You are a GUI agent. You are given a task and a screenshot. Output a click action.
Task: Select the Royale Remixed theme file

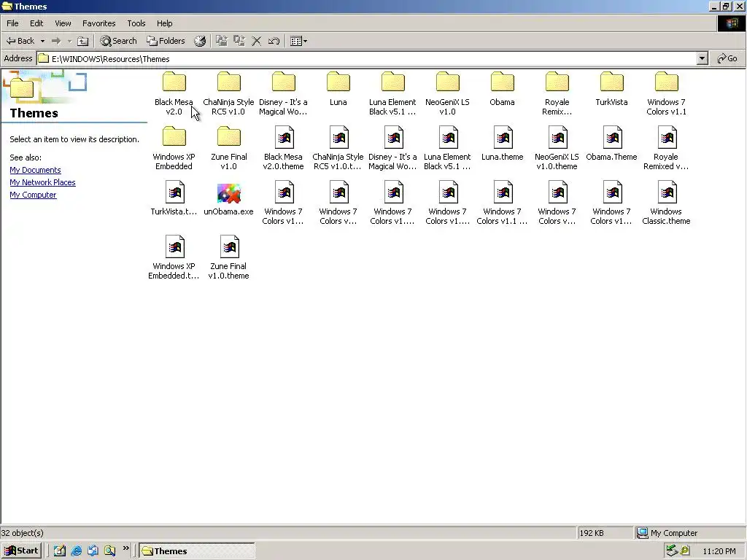pyautogui.click(x=667, y=148)
